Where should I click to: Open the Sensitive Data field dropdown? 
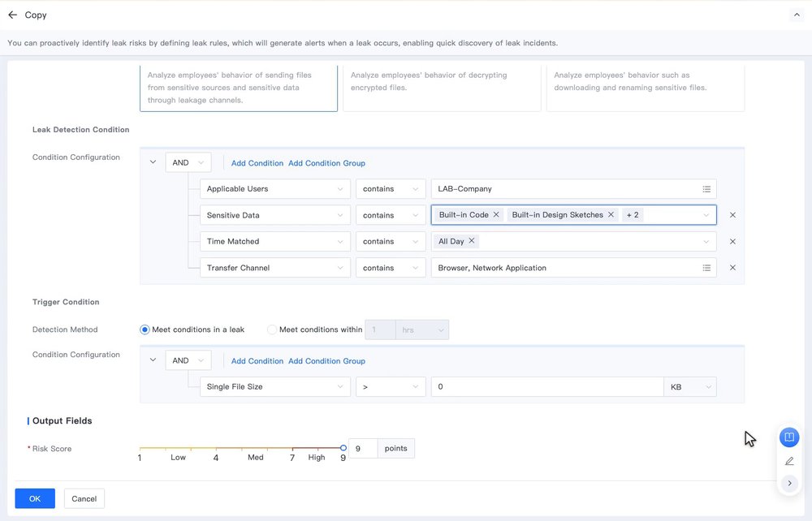[275, 215]
